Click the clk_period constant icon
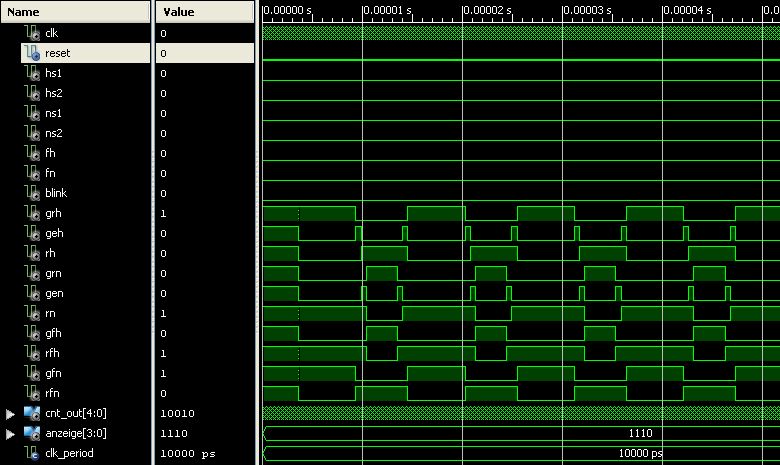Image resolution: width=780 pixels, height=465 pixels. point(31,453)
